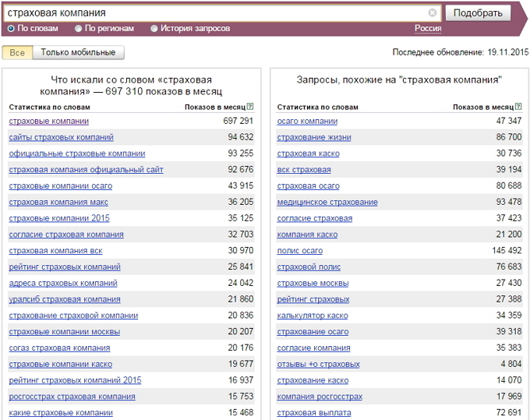
Task: Open the 'какие страховые компании' link
Action: coord(61,413)
